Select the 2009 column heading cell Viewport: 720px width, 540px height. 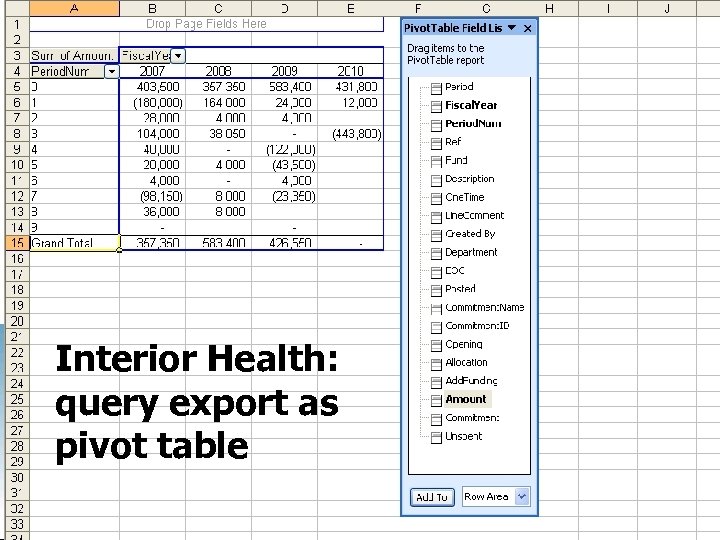point(285,71)
